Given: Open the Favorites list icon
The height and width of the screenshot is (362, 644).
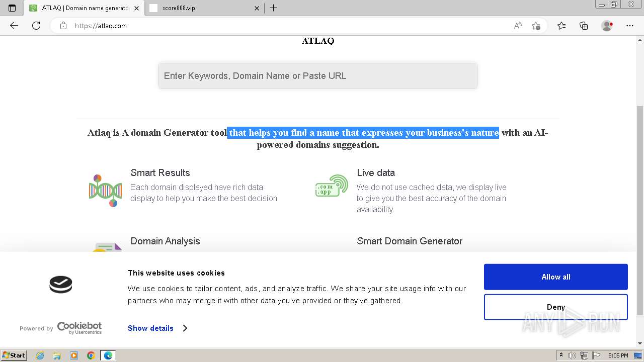Looking at the screenshot, I should pyautogui.click(x=561, y=26).
